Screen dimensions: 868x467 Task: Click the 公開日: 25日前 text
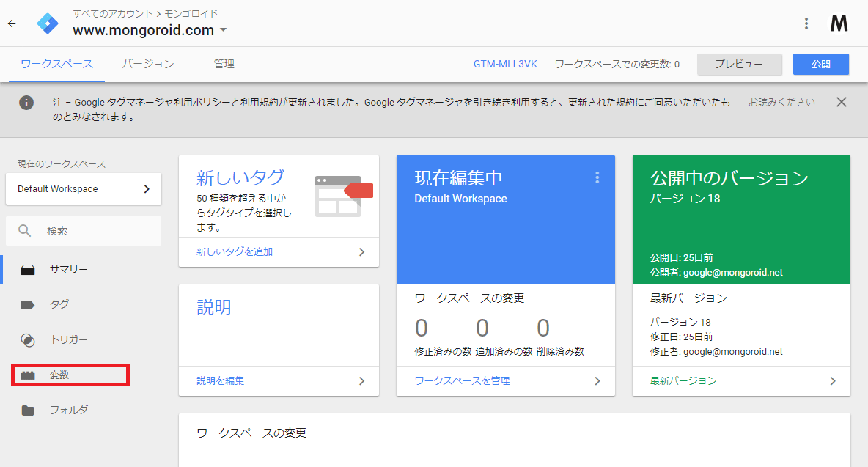point(682,258)
